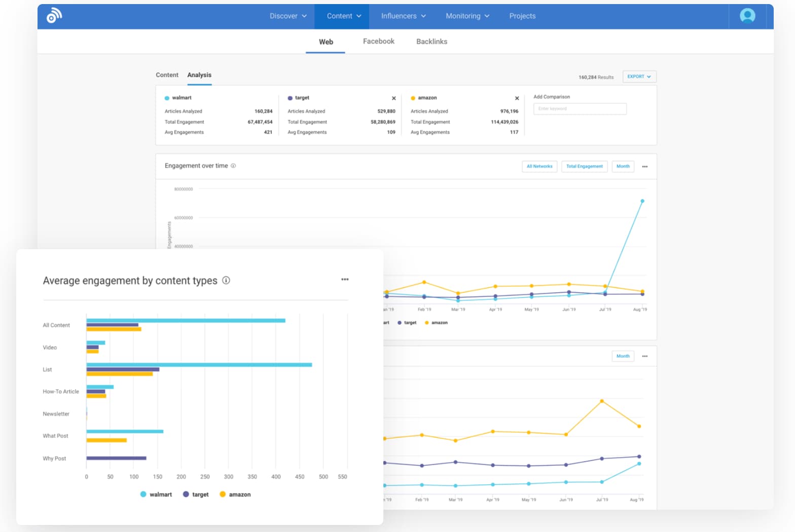Click the Total Engagement filter button
795x532 pixels.
(x=584, y=167)
